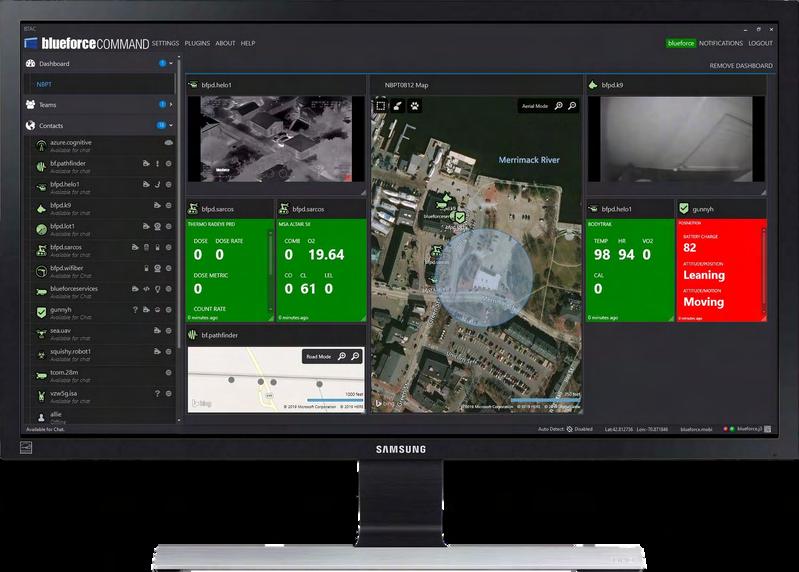Expand the Teams section arrow
Image resolution: width=799 pixels, height=572 pixels.
pyautogui.click(x=171, y=104)
